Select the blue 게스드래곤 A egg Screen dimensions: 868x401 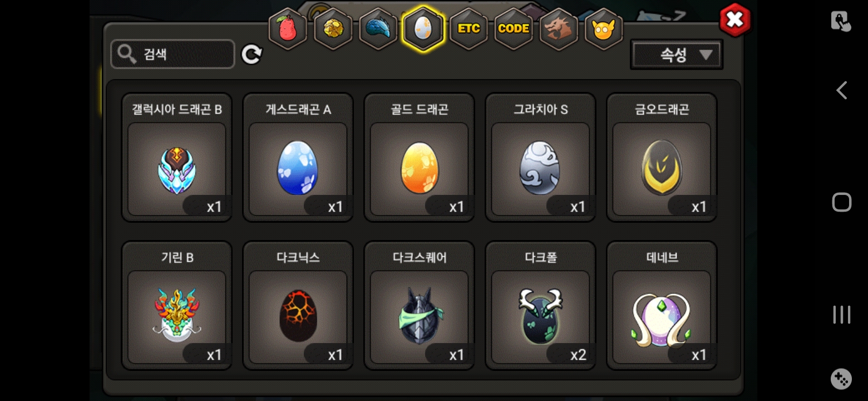coord(298,157)
